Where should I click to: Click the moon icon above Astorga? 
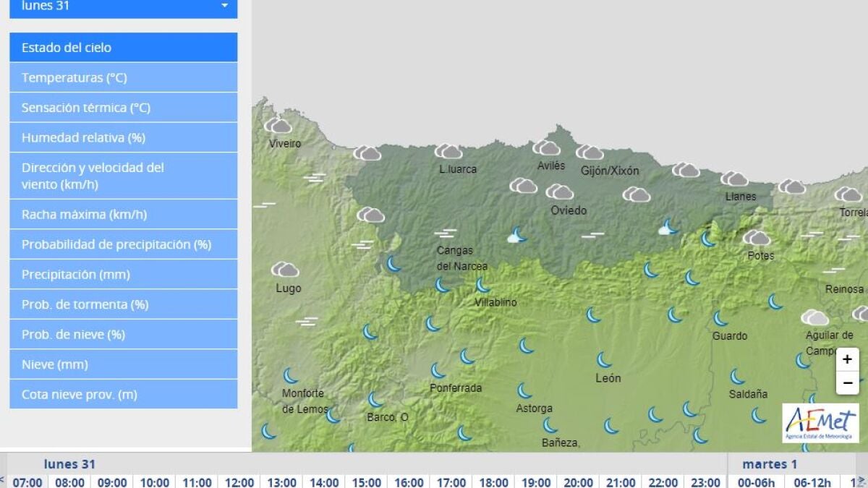pyautogui.click(x=525, y=391)
